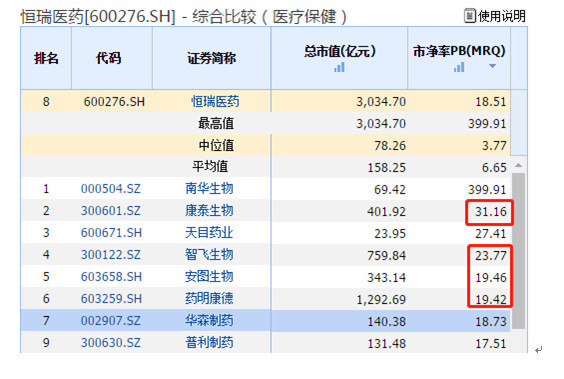Open stock code 000504.SZ
Image resolution: width=564 pixels, height=379 pixels.
[111, 189]
